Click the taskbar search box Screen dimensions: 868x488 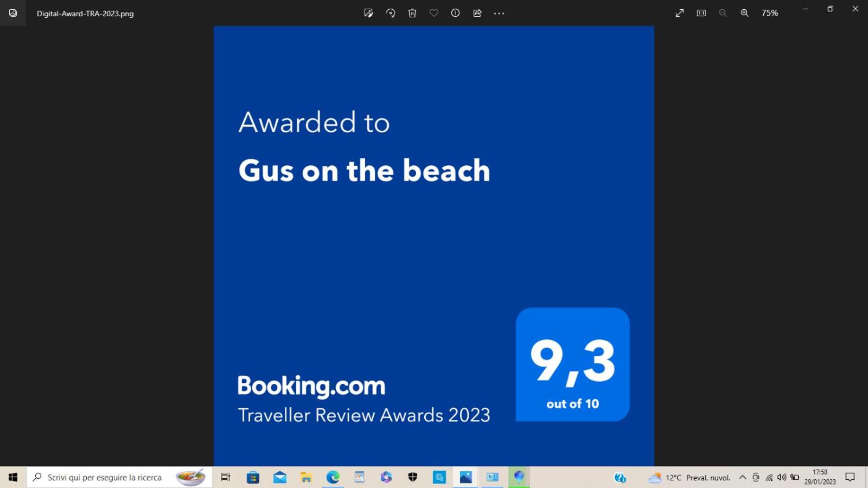[x=119, y=477]
